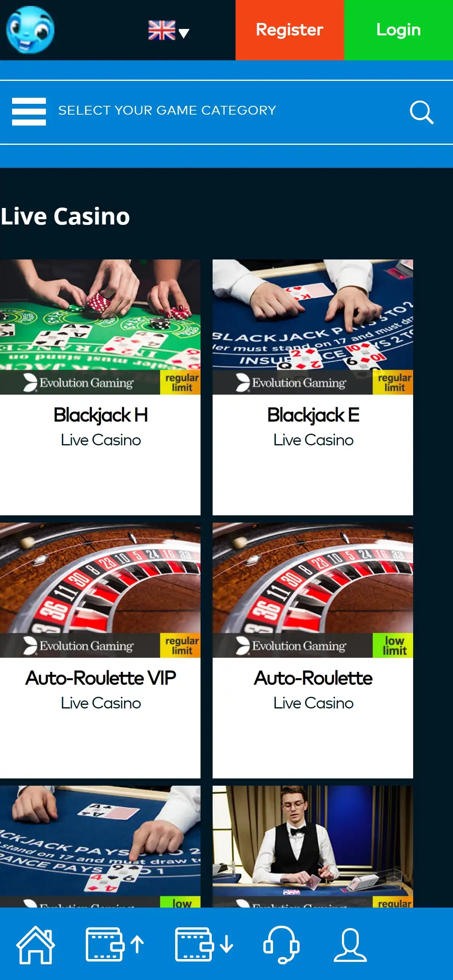Screen dimensions: 453x980
Task: Open the hamburger game category menu
Action: tap(29, 111)
